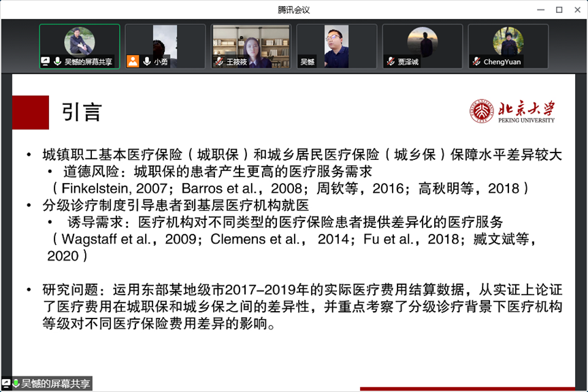This screenshot has height=392, width=588.
Task: Click the 引言 slide title
Action: click(82, 112)
